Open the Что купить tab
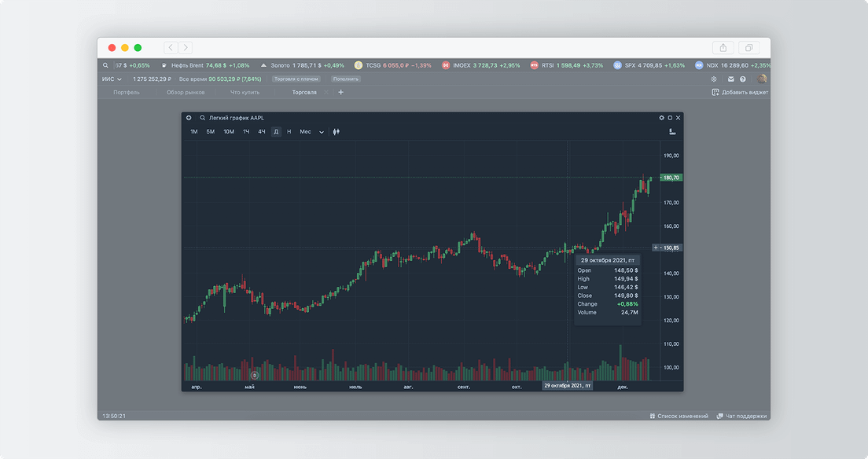Image resolution: width=868 pixels, height=459 pixels. coord(245,93)
